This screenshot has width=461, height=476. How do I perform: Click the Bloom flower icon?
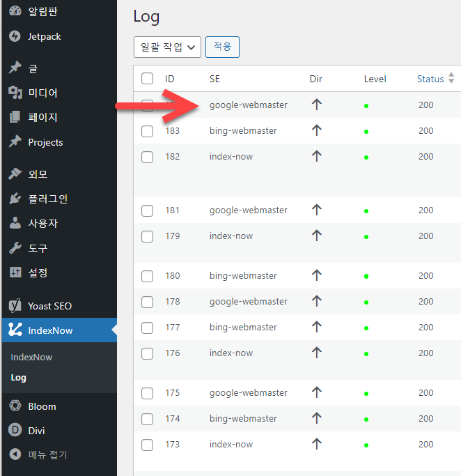point(15,406)
